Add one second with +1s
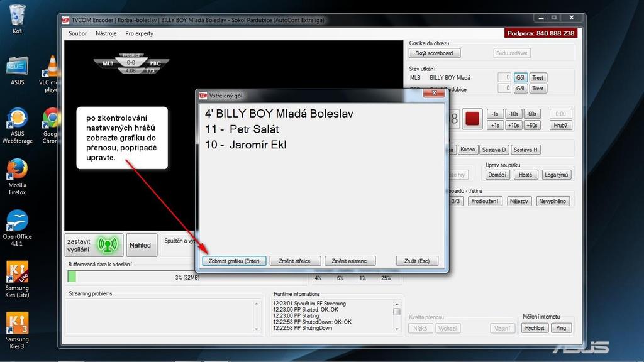 pos(496,126)
